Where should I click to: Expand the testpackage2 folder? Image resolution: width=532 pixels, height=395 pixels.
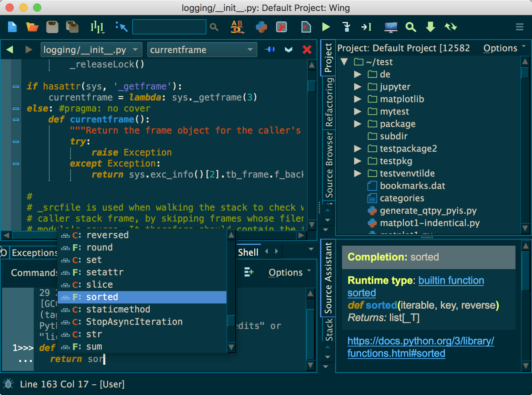358,149
